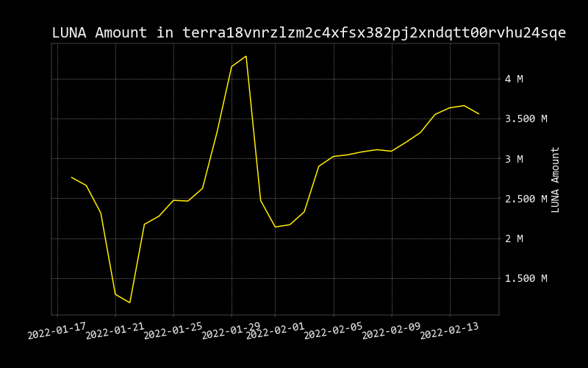Click the chart title containing terra18vnrzlzm2c4xfsx382pj2xndqtt00rvhu24sqe
Screen dimensions: 588x368
[x=309, y=33]
